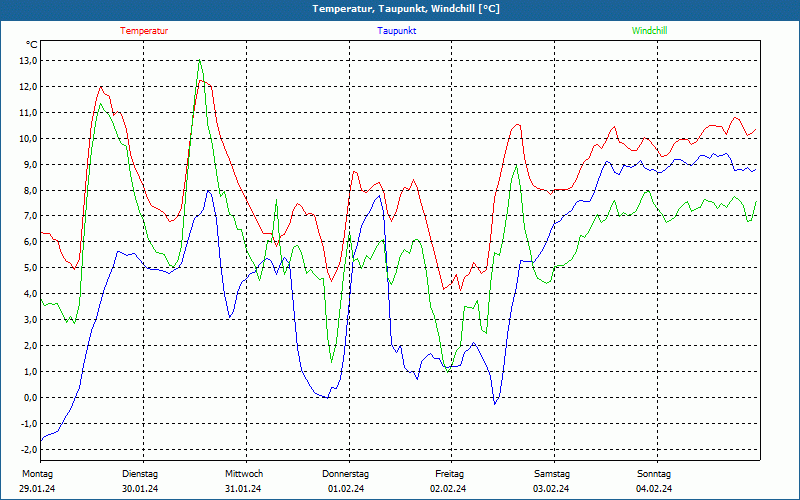Click the 7,0 y-axis value
Image resolution: width=800 pixels, height=500 pixels.
pyautogui.click(x=31, y=216)
